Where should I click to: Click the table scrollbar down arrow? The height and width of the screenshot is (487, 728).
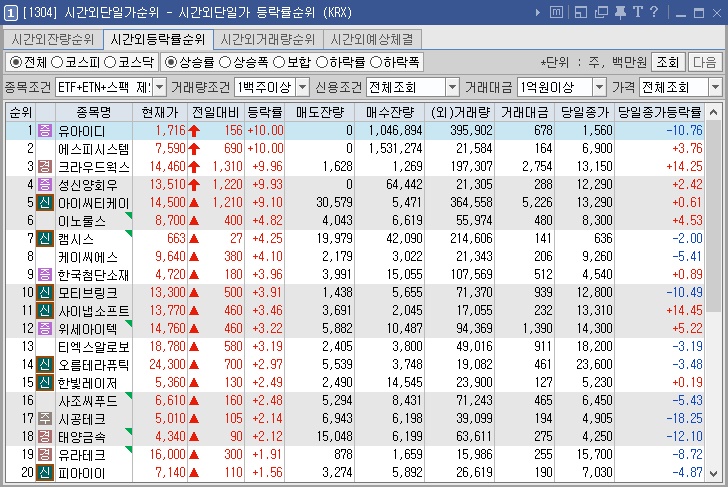[x=714, y=474]
